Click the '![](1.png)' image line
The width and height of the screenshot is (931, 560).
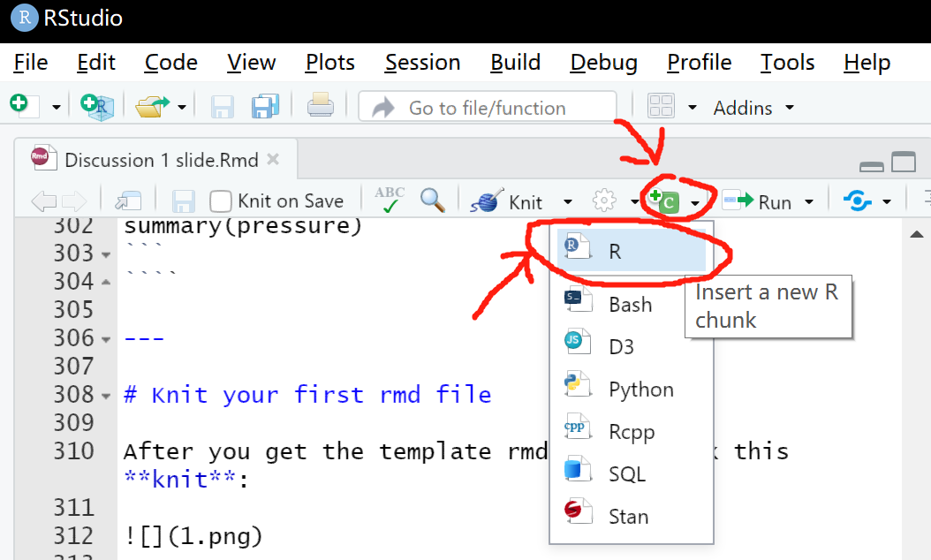pyautogui.click(x=193, y=536)
